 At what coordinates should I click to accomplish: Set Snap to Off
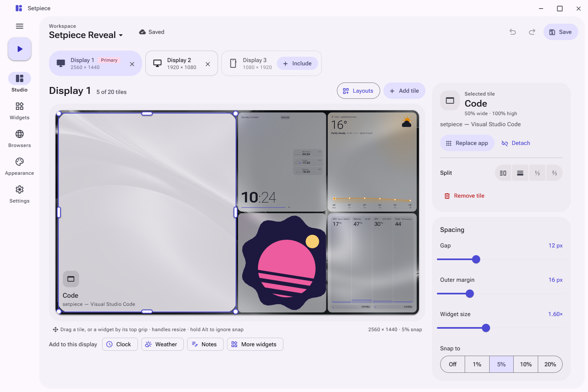pyautogui.click(x=453, y=364)
